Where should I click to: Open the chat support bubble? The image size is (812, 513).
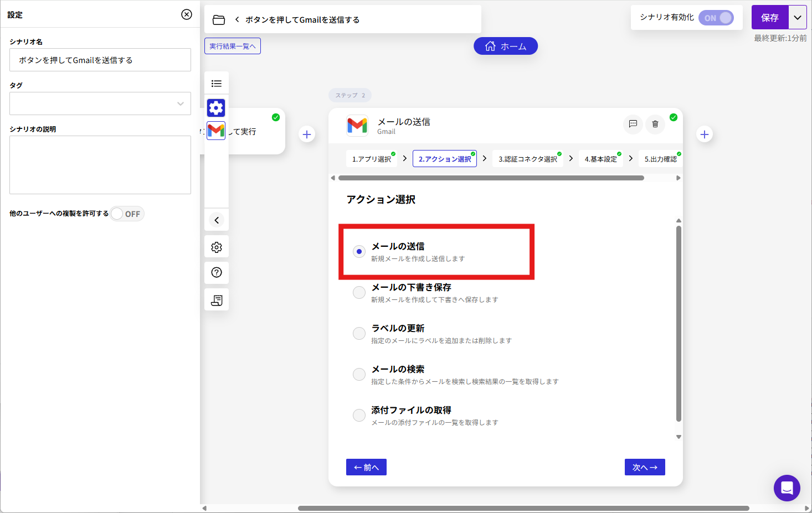pos(787,488)
